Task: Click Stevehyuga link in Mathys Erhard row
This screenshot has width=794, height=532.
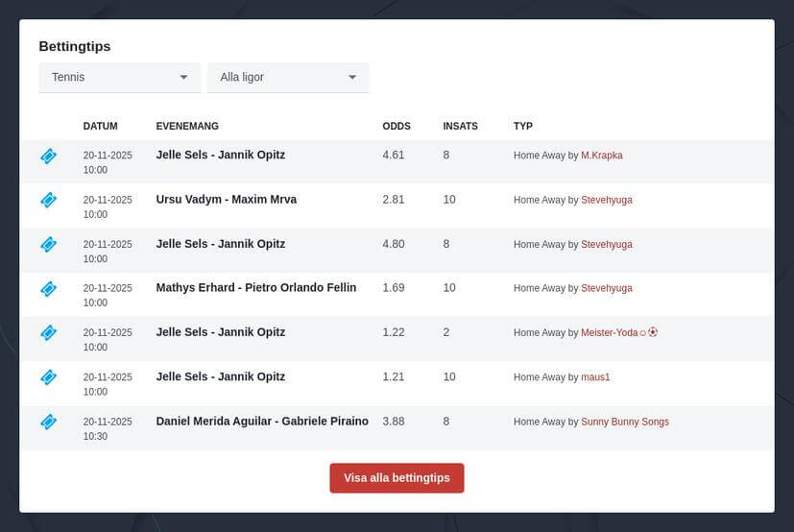Action: click(x=606, y=288)
